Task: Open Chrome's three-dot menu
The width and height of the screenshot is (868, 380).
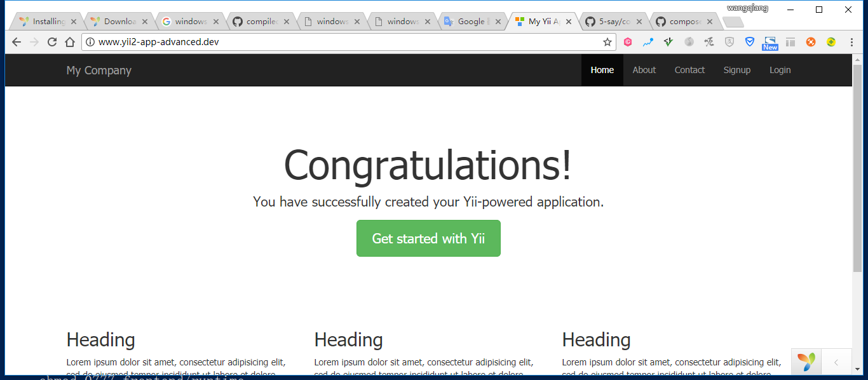Action: [851, 42]
